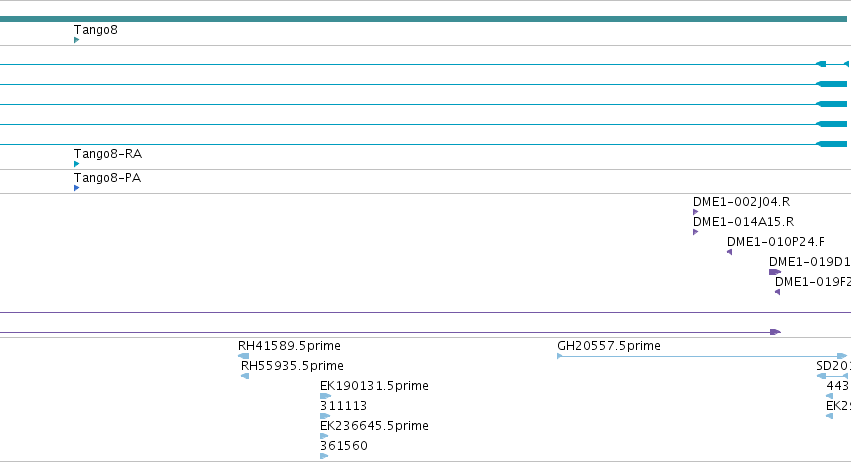Select the arrowhead ending the lower purple line

click(x=776, y=332)
